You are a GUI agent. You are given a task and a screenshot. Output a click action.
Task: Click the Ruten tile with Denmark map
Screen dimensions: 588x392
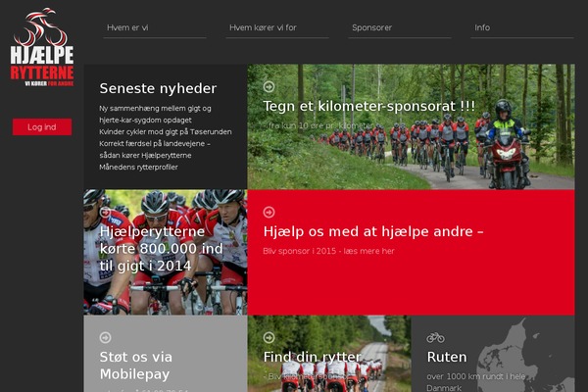point(493,354)
